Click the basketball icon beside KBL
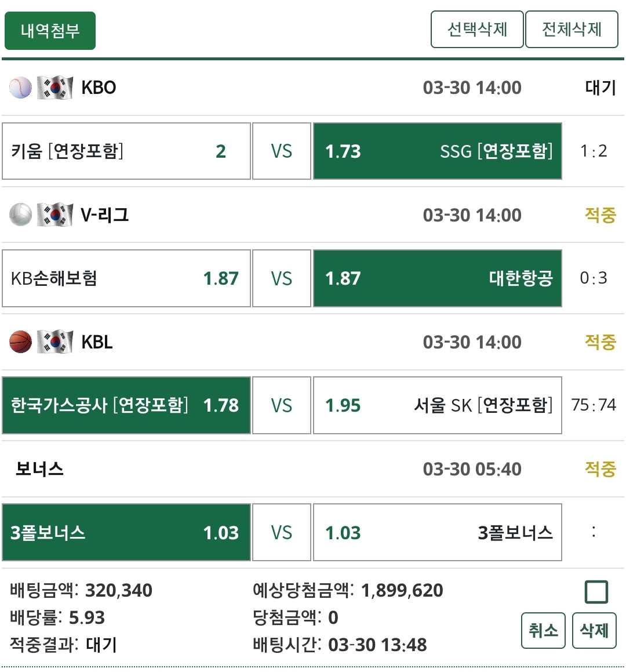626x672 pixels. [x=20, y=342]
